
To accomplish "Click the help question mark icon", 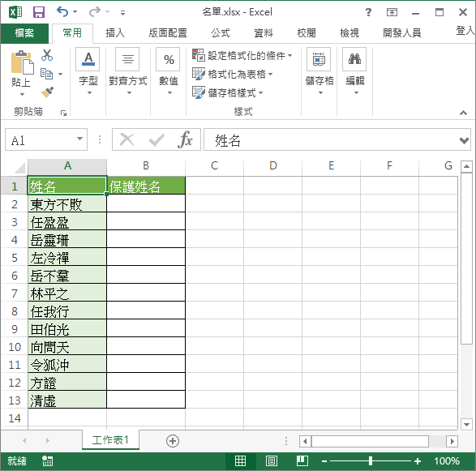I will click(x=368, y=12).
